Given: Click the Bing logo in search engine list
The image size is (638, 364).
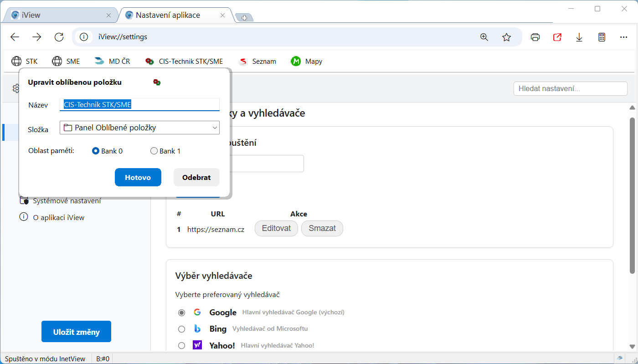Looking at the screenshot, I should coord(197,328).
